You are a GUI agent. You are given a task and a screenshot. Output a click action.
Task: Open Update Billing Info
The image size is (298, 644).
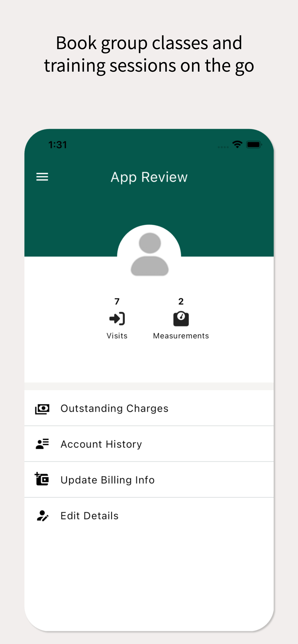point(149,480)
